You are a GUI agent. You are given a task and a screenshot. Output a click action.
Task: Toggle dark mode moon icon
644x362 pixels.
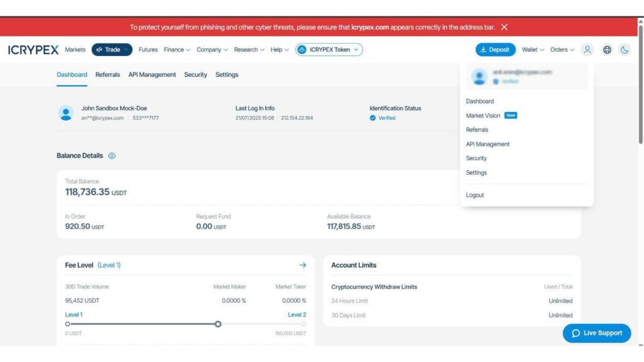[x=625, y=50]
